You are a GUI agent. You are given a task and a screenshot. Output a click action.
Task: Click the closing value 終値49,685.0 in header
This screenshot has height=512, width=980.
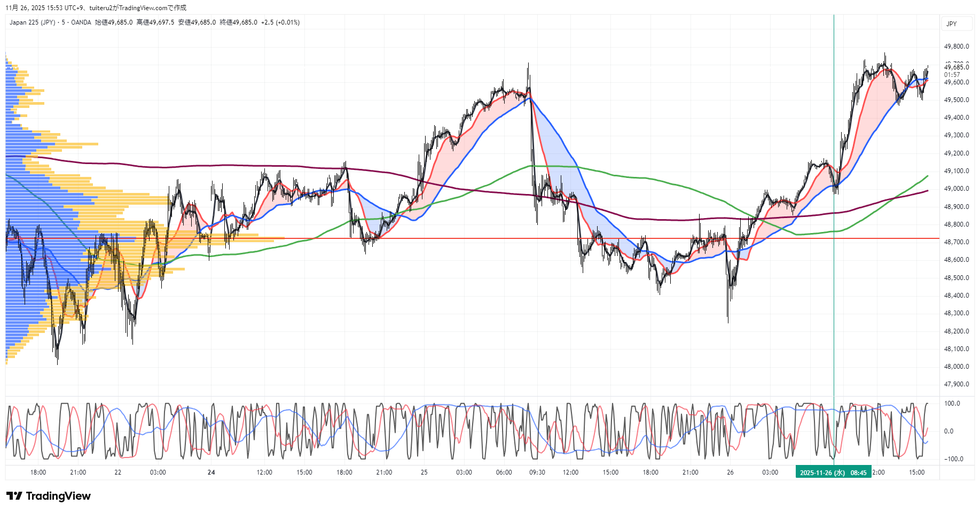[238, 22]
